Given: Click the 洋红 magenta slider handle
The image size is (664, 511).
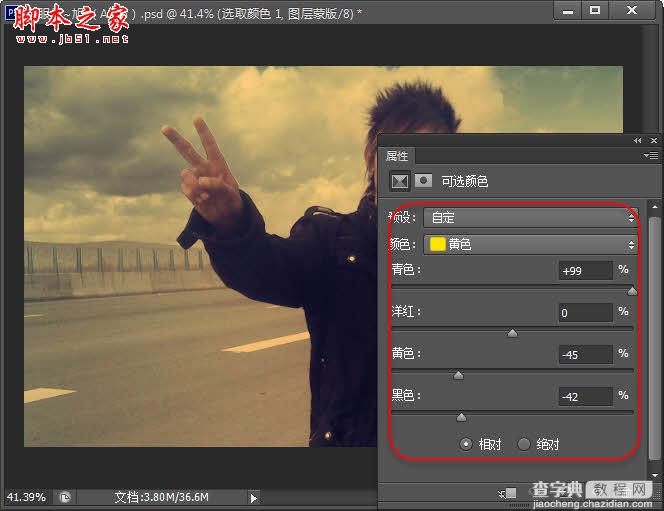Looking at the screenshot, I should [x=512, y=334].
